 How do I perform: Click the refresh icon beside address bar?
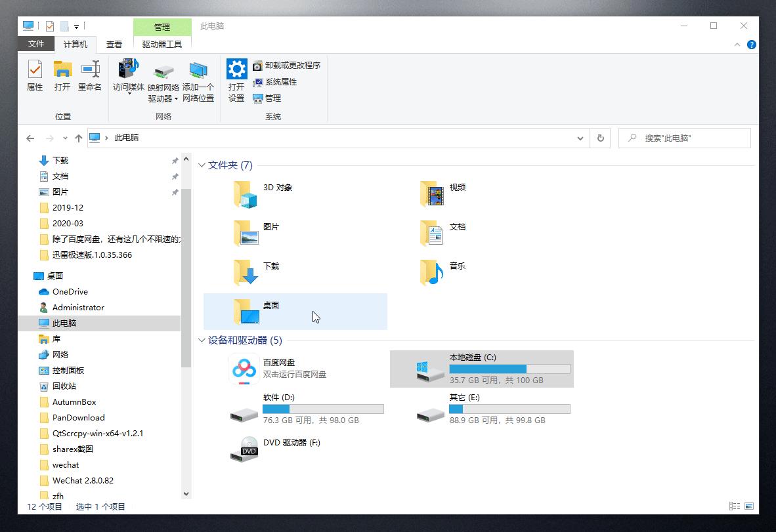[601, 138]
